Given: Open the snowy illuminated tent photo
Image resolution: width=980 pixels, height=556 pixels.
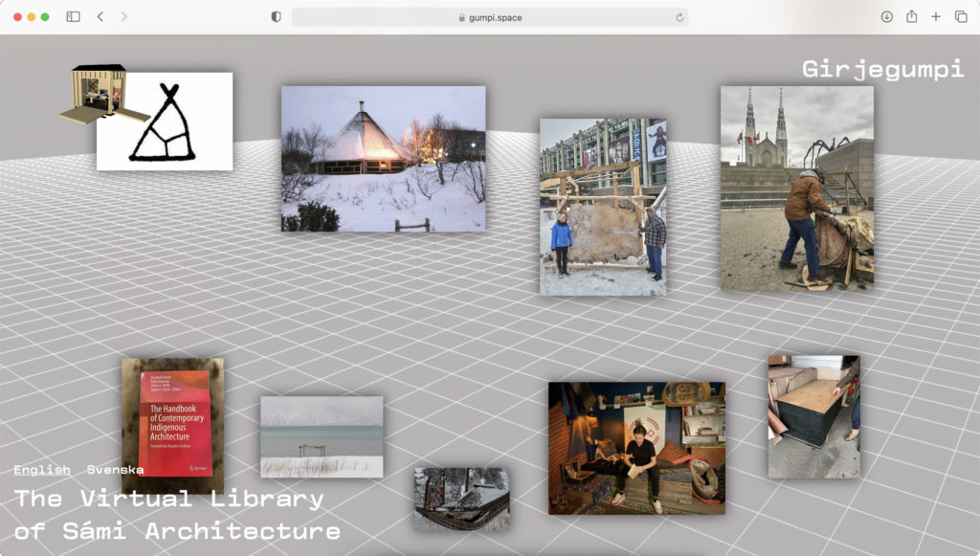Looking at the screenshot, I should click(383, 159).
